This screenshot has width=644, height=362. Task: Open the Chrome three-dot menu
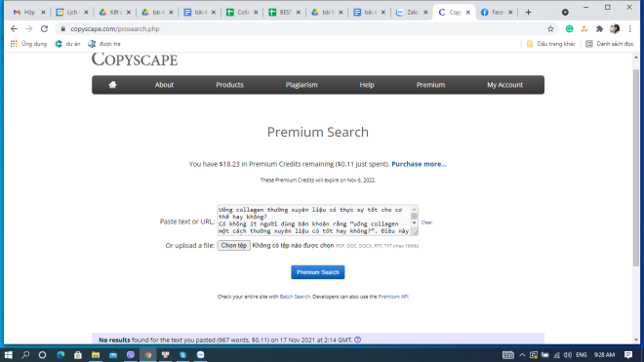[x=629, y=28]
